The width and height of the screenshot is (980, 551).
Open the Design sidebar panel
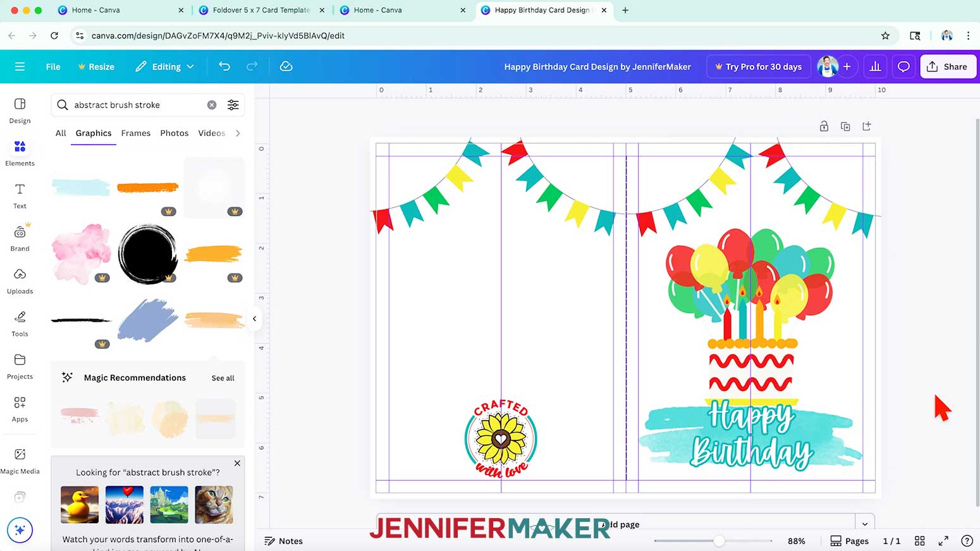[20, 111]
